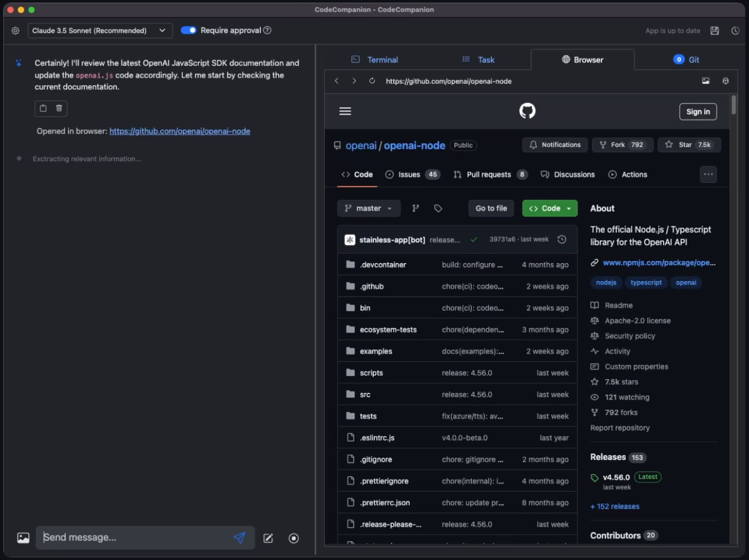This screenshot has height=560, width=749.
Task: Open the master branch dropdown
Action: 368,208
